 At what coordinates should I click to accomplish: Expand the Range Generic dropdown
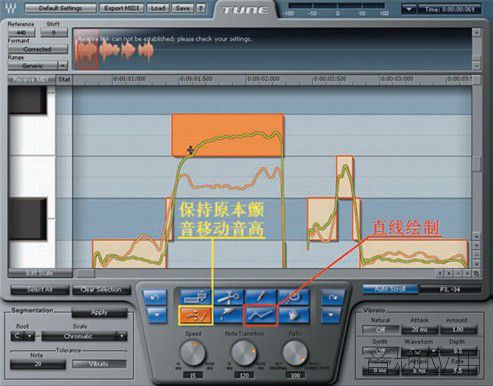(37, 66)
